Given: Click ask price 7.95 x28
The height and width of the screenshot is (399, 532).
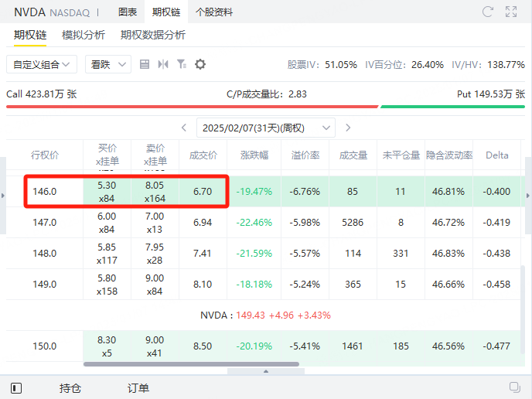Looking at the screenshot, I should point(155,254).
